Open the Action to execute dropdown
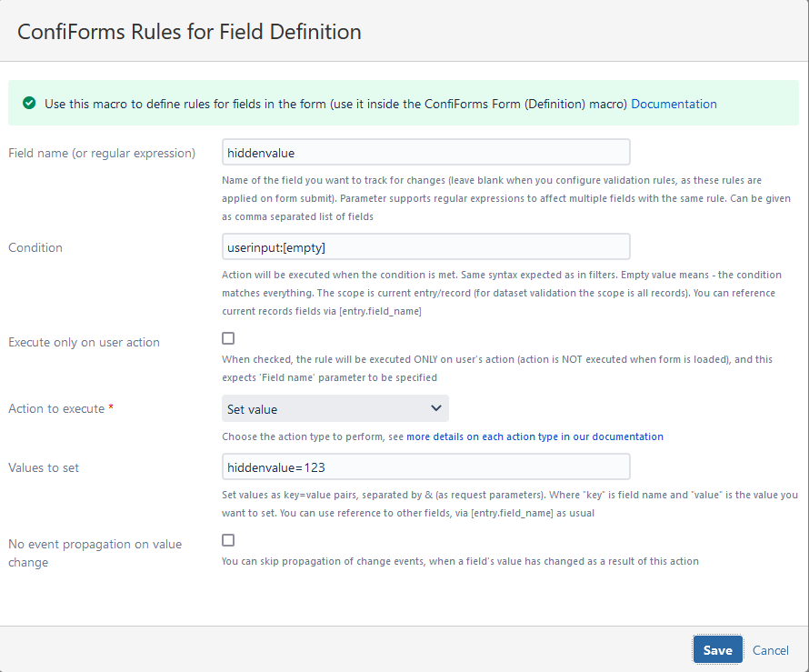The image size is (809, 672). click(335, 409)
